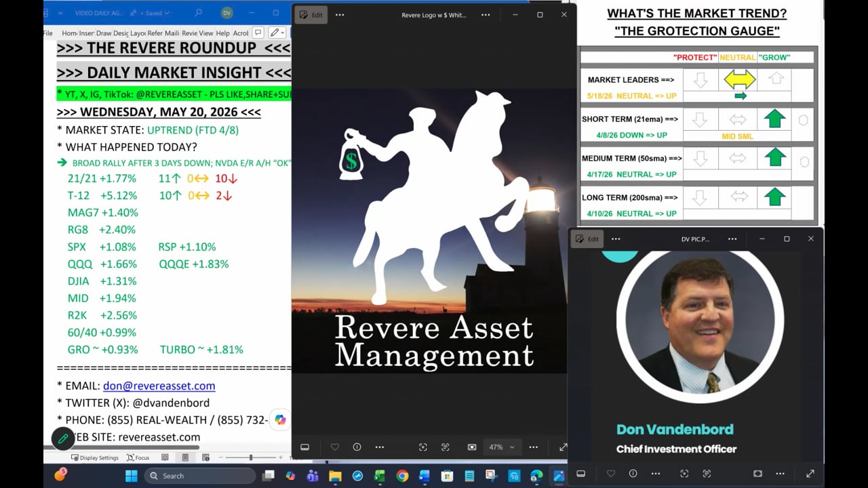Switch to the Help ribbon tab
The height and width of the screenshot is (488, 868).
click(x=222, y=33)
